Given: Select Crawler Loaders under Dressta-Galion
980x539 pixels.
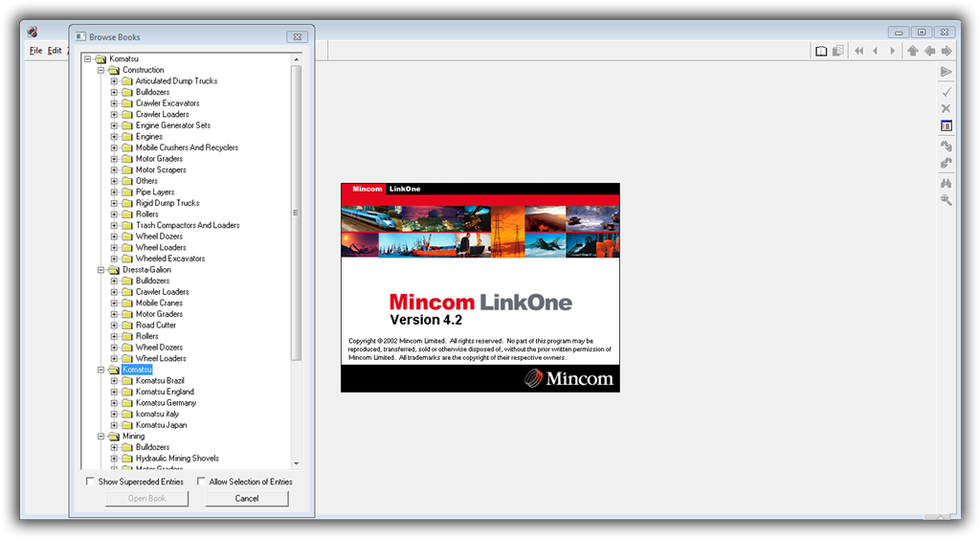Looking at the screenshot, I should 162,291.
